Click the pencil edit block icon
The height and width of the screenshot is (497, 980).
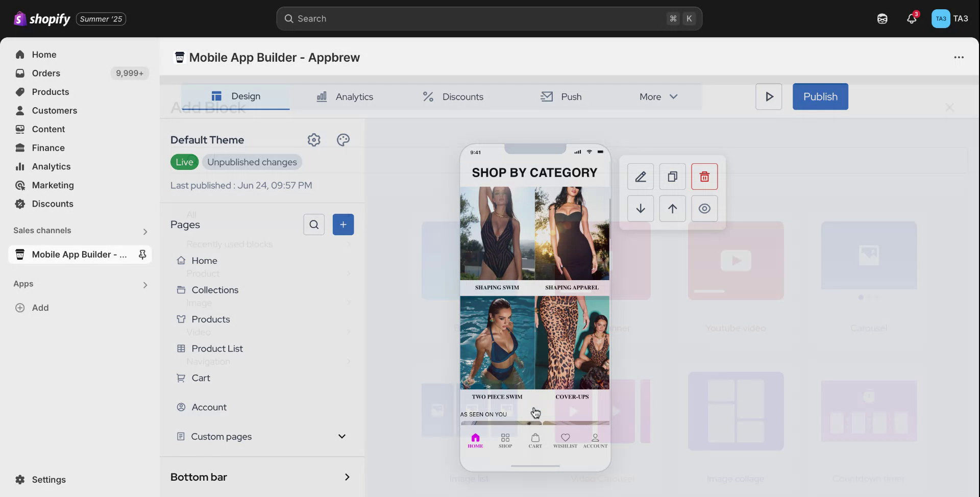coord(640,177)
